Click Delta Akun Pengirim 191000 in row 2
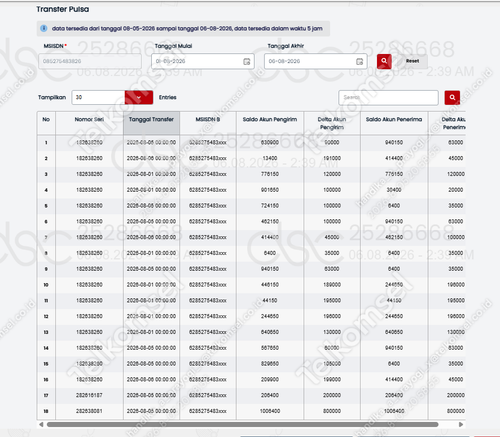 click(332, 158)
